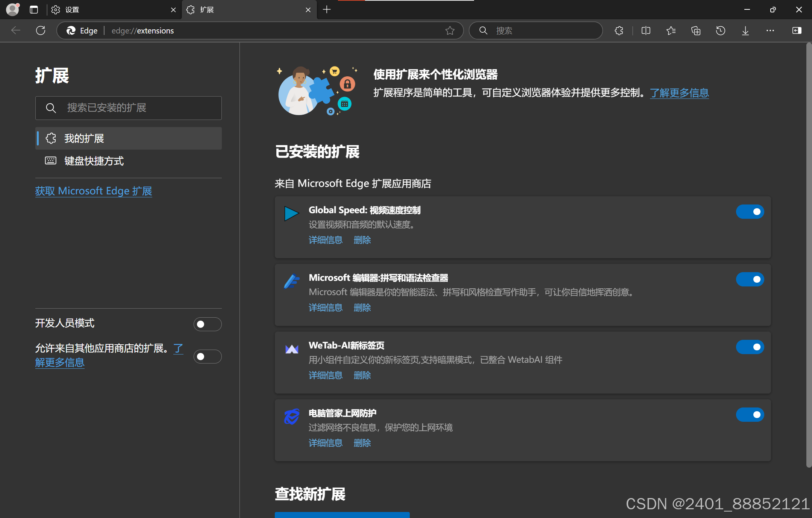
Task: Open the ... more options menu
Action: (770, 30)
